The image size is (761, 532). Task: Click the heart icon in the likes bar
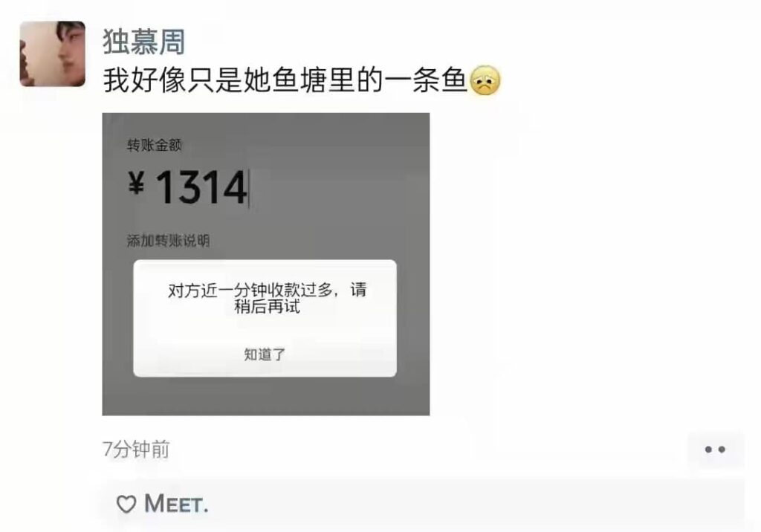(x=126, y=504)
